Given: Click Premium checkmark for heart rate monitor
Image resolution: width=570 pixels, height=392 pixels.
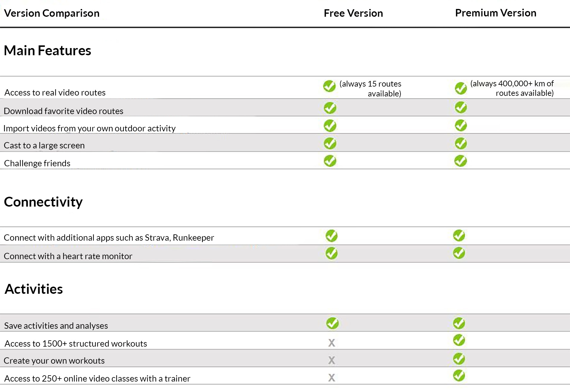Looking at the screenshot, I should click(x=459, y=253).
